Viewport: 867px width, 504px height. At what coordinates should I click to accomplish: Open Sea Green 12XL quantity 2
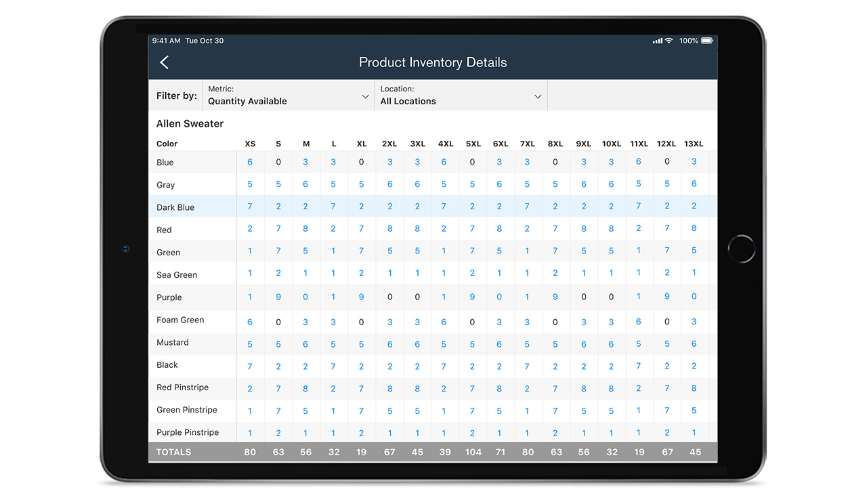667,272
